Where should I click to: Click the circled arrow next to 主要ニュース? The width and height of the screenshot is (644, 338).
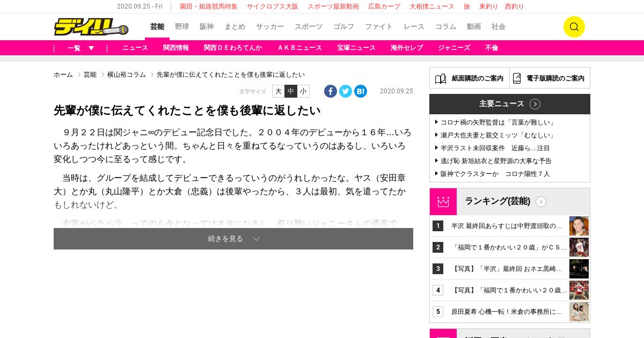click(x=535, y=104)
